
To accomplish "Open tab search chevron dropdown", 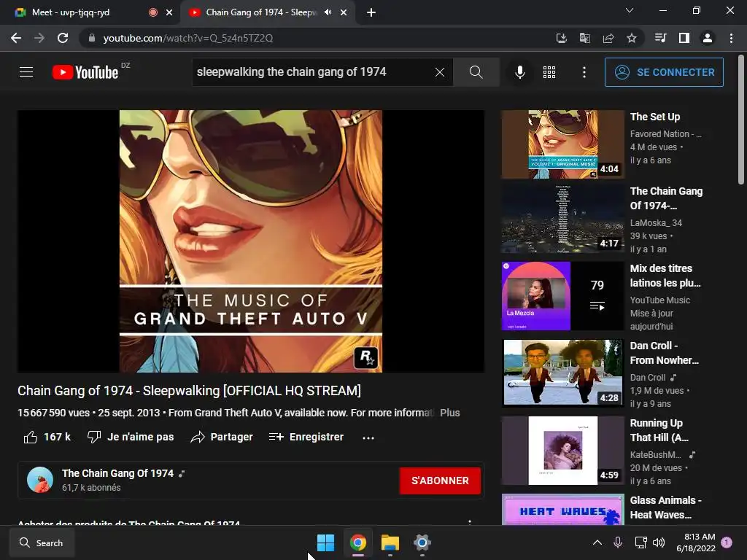I will point(630,10).
